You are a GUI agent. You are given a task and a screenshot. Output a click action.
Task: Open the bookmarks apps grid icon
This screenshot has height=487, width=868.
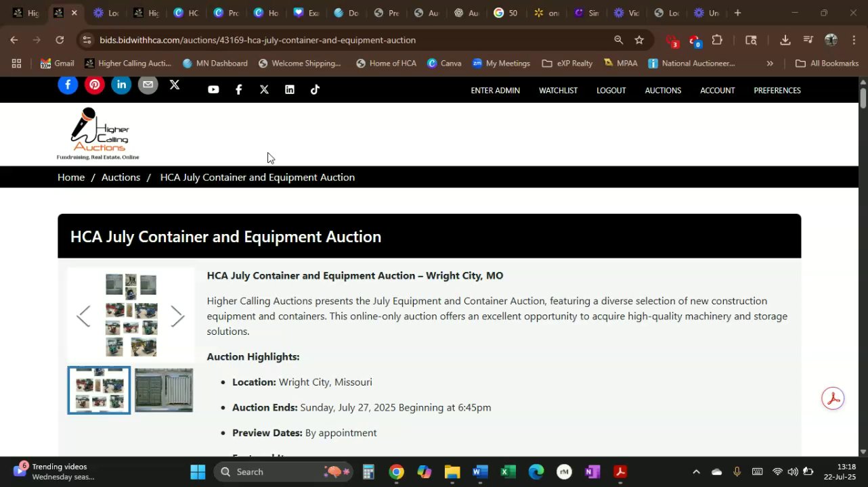coord(16,63)
